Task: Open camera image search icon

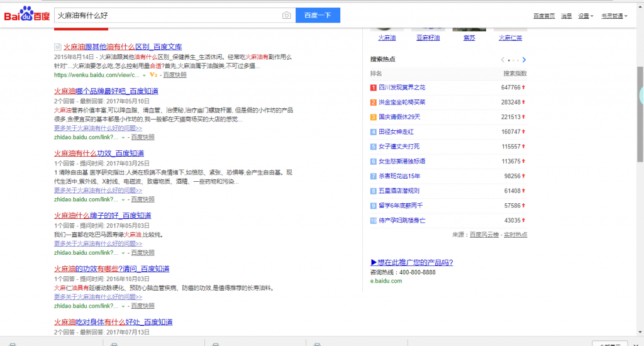Action: tap(286, 15)
